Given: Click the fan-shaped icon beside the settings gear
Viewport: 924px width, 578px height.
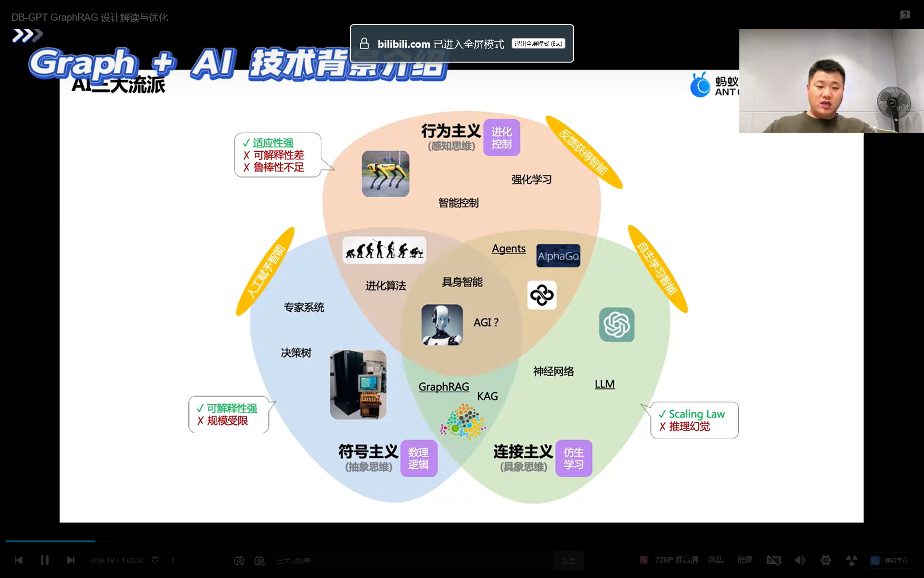Looking at the screenshot, I should pos(851,560).
